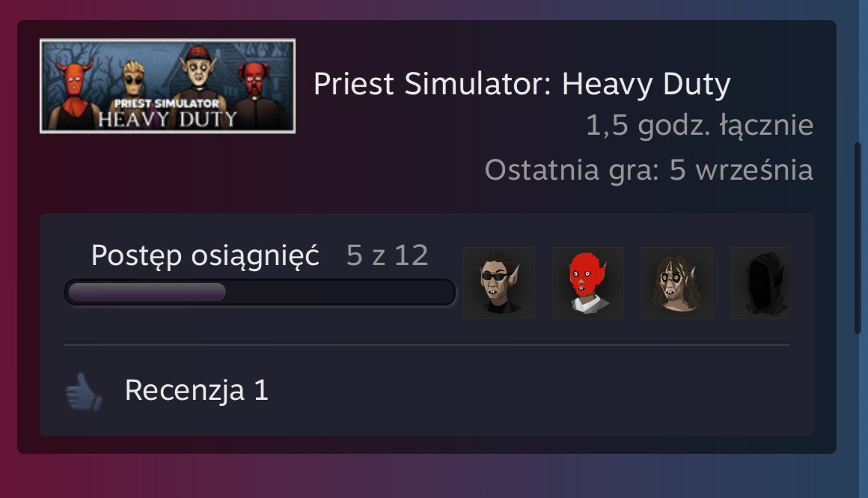This screenshot has width=868, height=498.
Task: Click the vertical scrollbar thumb on the right
Action: click(858, 238)
